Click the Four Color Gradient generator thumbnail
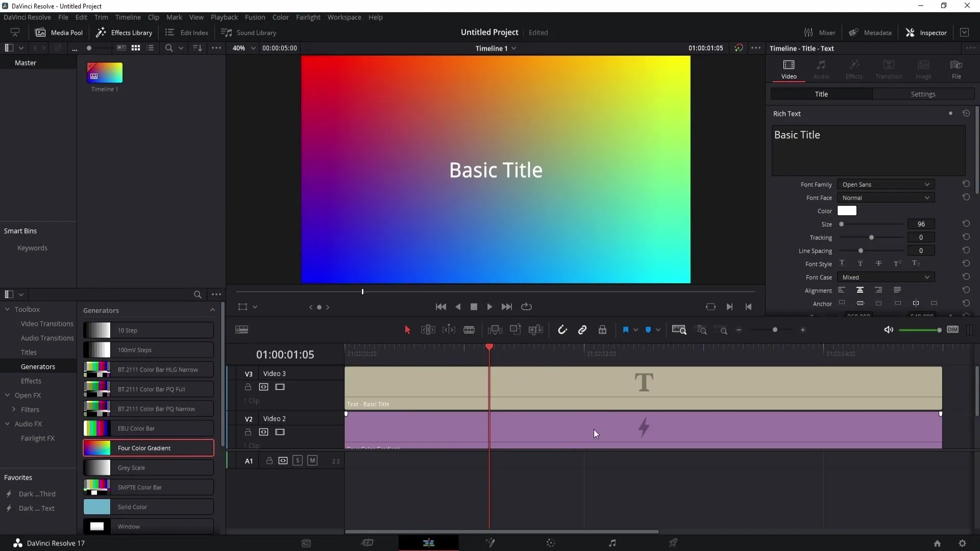This screenshot has height=551, width=980. (x=96, y=447)
